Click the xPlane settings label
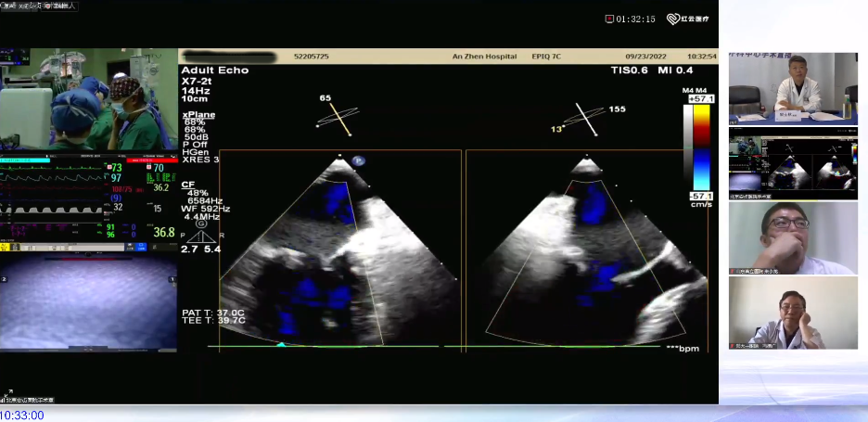Screen dimensions: 868x422 (198, 114)
